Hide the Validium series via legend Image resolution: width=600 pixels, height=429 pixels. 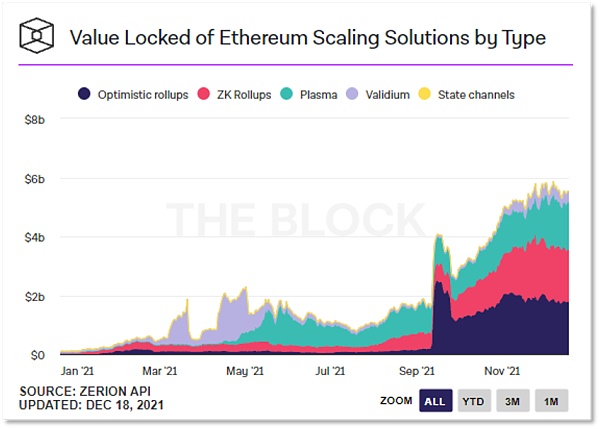pos(378,95)
